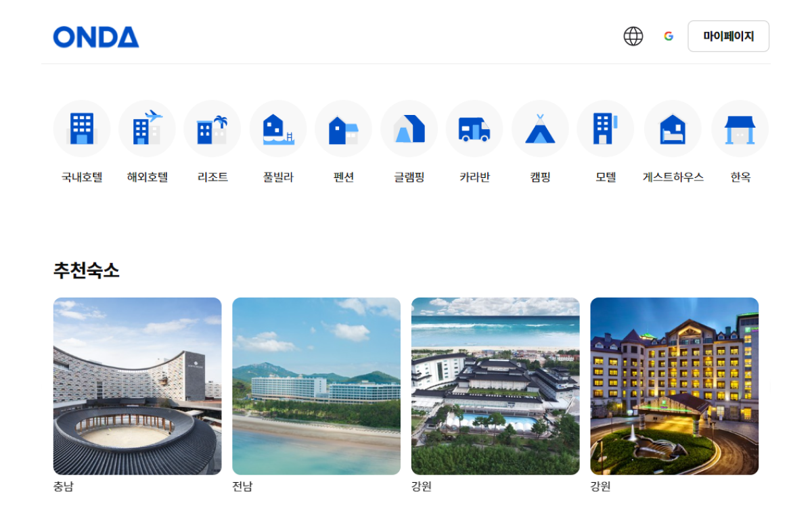Select the 모텔 building icon
This screenshot has width=812, height=514.
606,128
